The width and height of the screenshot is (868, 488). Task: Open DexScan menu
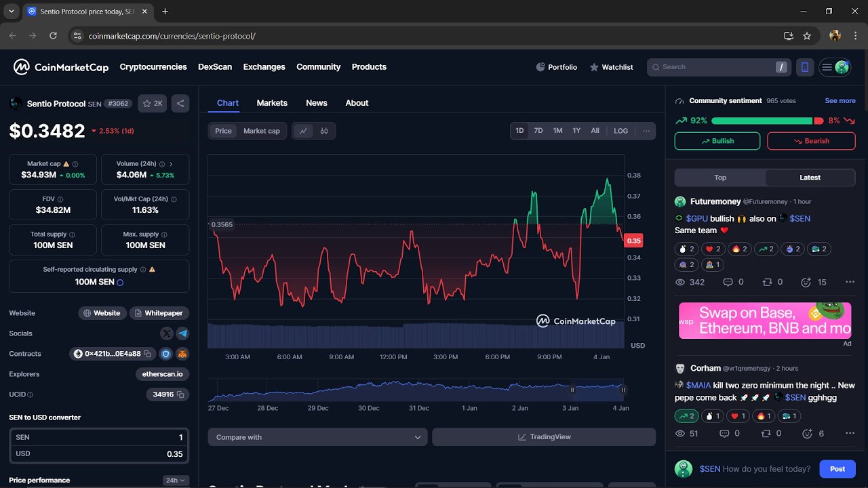click(215, 67)
